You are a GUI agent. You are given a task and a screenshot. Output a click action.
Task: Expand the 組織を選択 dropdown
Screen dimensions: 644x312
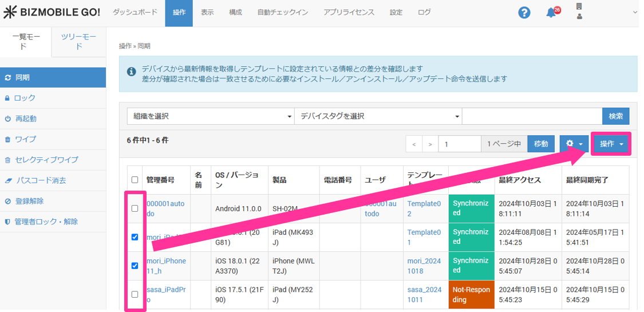(x=210, y=116)
